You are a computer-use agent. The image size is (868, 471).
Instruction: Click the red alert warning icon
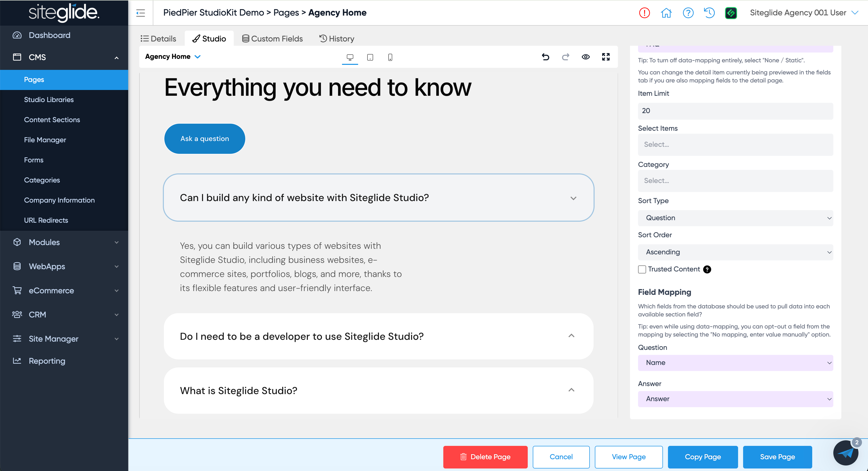click(x=644, y=13)
